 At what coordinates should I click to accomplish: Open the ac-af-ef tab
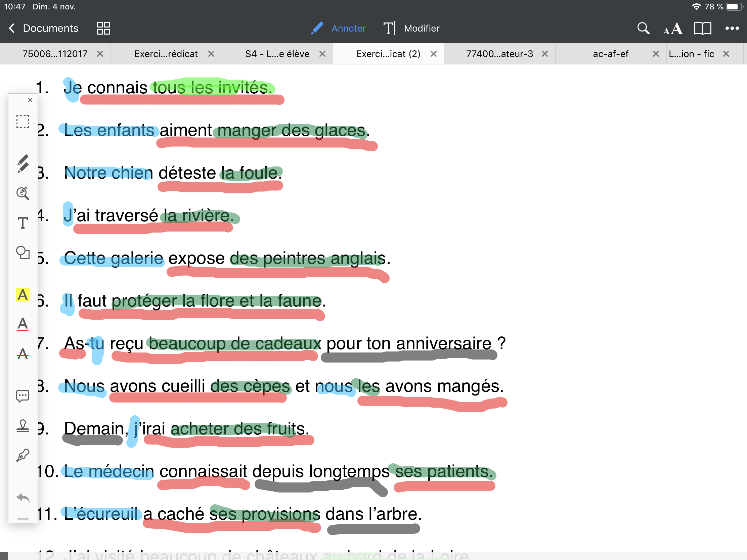[610, 54]
